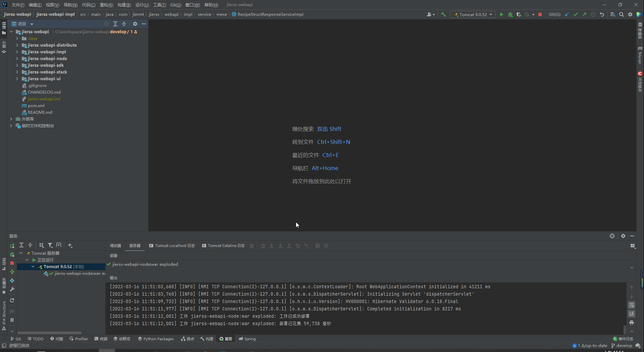This screenshot has height=352, width=644.
Task: Stop the server with Services red square
Action: tap(12, 263)
